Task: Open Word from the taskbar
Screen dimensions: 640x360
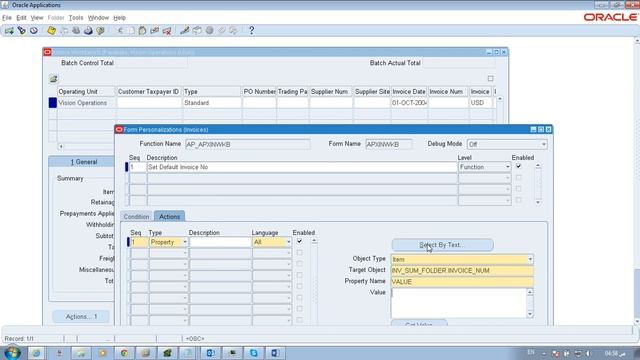Action: click(x=275, y=353)
